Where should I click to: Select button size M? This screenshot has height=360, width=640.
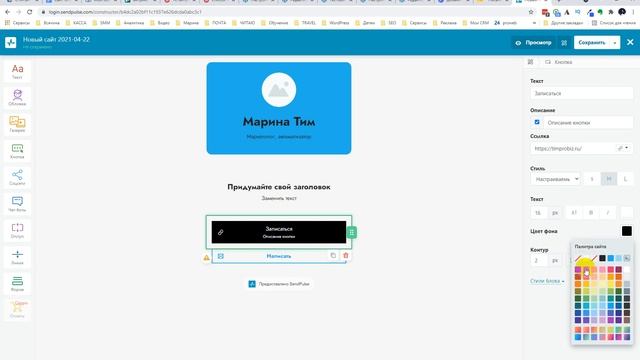tap(609, 179)
